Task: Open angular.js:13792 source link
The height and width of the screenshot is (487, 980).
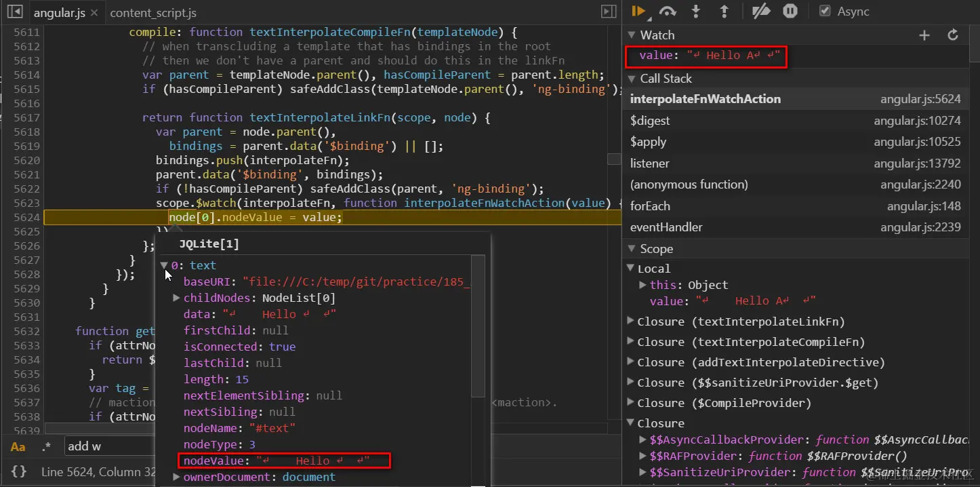Action: (x=917, y=163)
